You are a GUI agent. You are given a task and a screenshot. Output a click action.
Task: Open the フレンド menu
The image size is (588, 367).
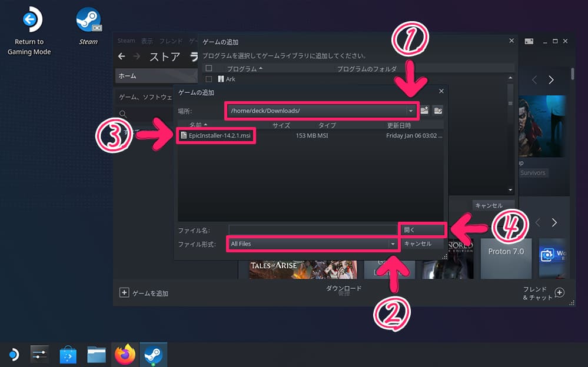(171, 41)
